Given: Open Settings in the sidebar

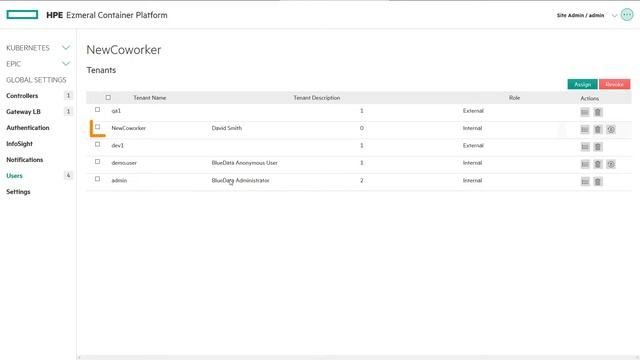Looking at the screenshot, I should click(18, 191).
